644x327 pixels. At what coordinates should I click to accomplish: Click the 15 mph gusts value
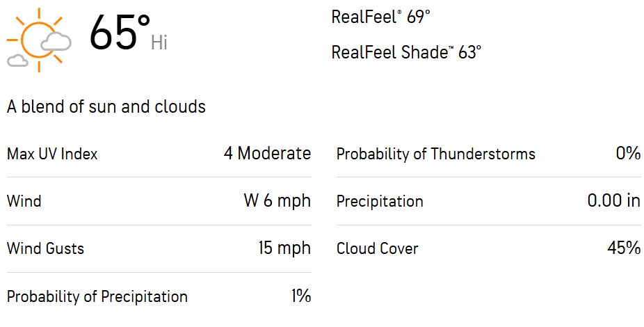point(284,248)
